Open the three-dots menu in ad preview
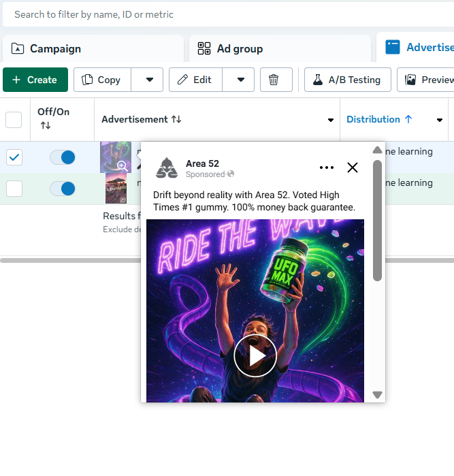Image resolution: width=454 pixels, height=476 pixels. pyautogui.click(x=327, y=168)
